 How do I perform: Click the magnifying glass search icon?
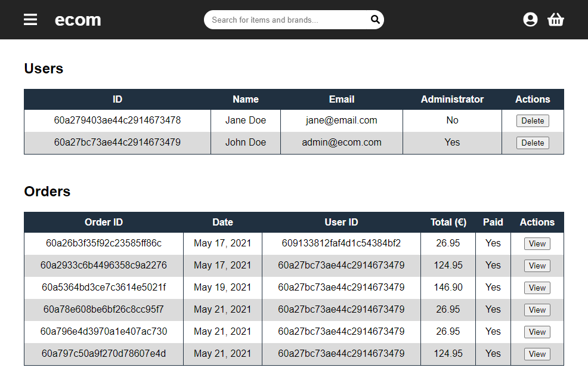(375, 20)
